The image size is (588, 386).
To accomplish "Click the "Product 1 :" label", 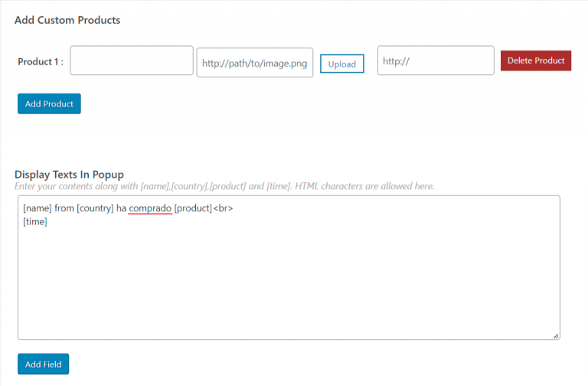I will click(41, 61).
